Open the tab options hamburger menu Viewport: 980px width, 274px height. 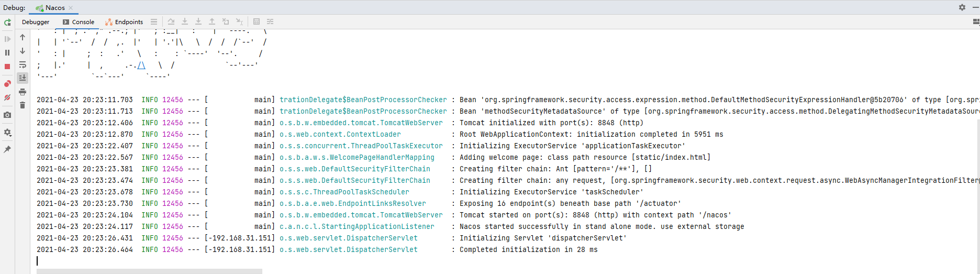tap(154, 22)
